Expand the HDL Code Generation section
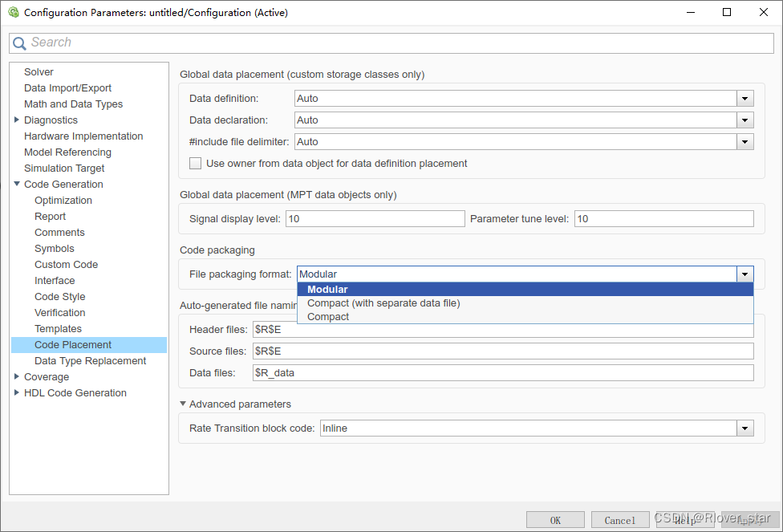This screenshot has height=532, width=783. tap(17, 392)
